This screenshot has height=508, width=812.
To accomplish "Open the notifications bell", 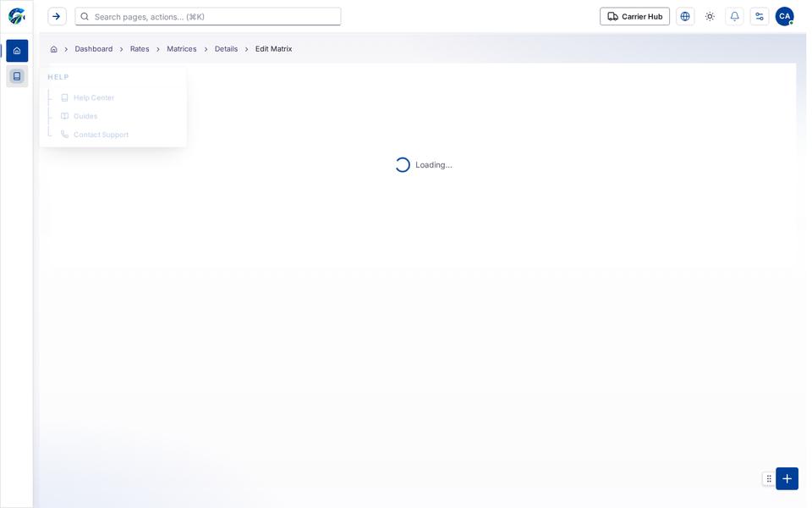I will [x=735, y=17].
